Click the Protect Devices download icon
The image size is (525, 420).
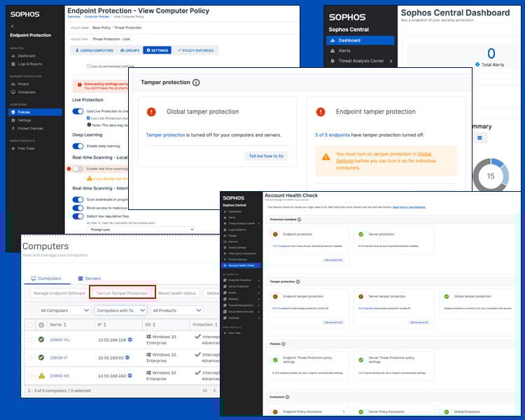tap(12, 129)
